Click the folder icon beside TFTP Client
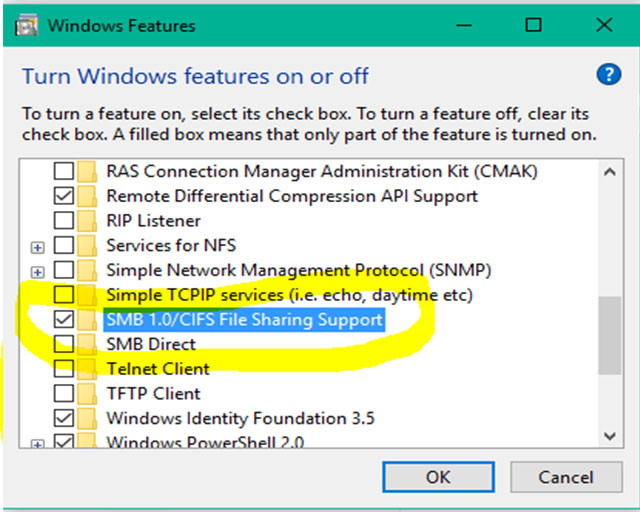640x512 pixels. (x=88, y=394)
